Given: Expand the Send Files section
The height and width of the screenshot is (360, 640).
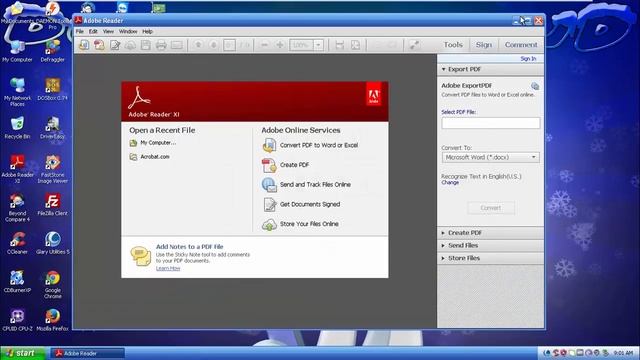Looking at the screenshot, I should (x=490, y=245).
